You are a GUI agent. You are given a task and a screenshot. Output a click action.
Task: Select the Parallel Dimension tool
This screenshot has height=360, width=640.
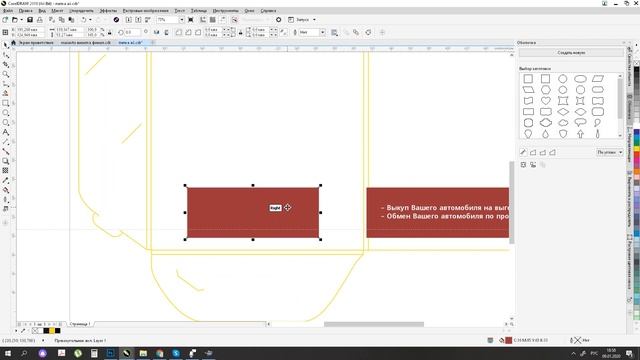(5, 142)
